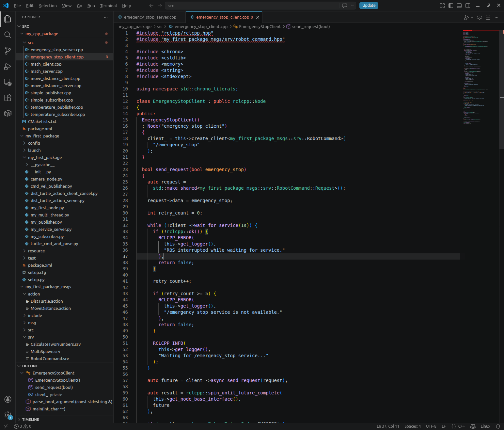The height and width of the screenshot is (430, 504).
Task: Open camera_node.py file
Action: click(x=46, y=179)
